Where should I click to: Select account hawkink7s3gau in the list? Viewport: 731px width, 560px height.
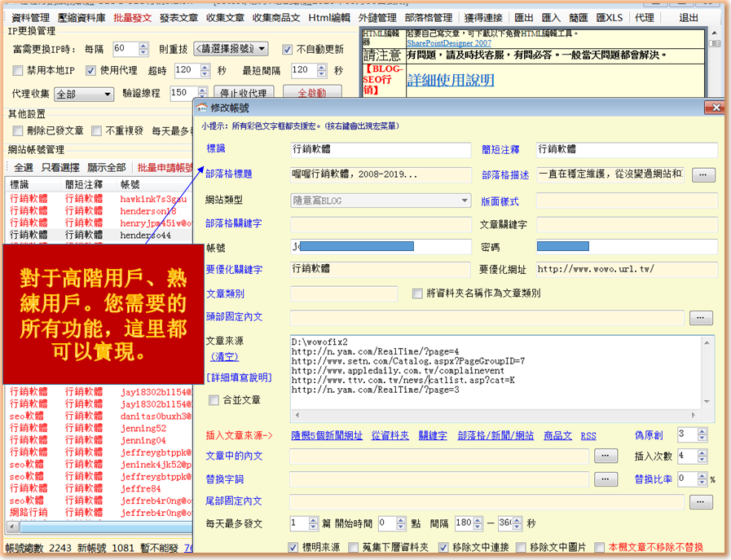point(153,199)
